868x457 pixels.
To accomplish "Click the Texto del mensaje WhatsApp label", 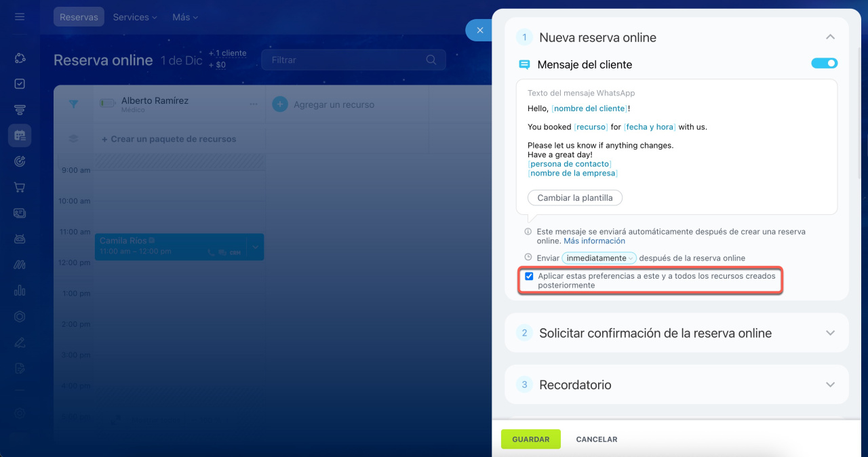I will click(581, 93).
